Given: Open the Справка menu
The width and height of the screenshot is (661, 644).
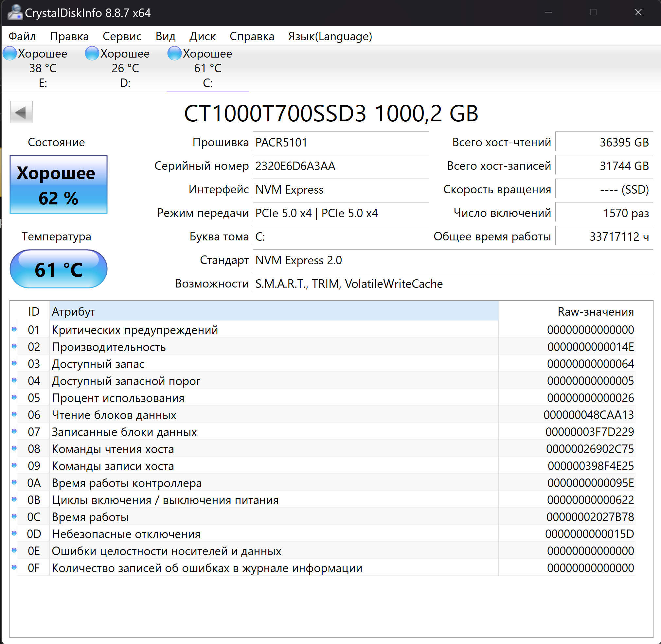Looking at the screenshot, I should (252, 36).
